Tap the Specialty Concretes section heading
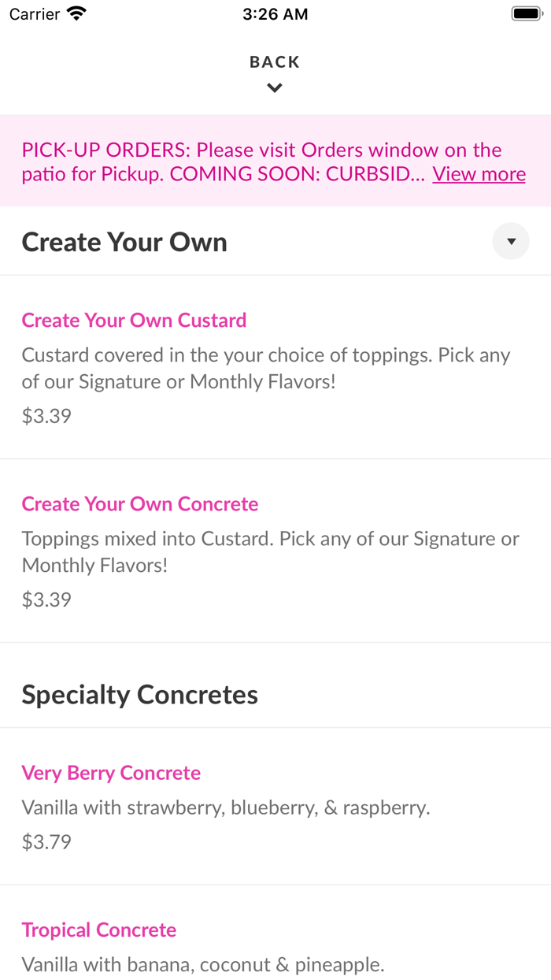 [140, 695]
